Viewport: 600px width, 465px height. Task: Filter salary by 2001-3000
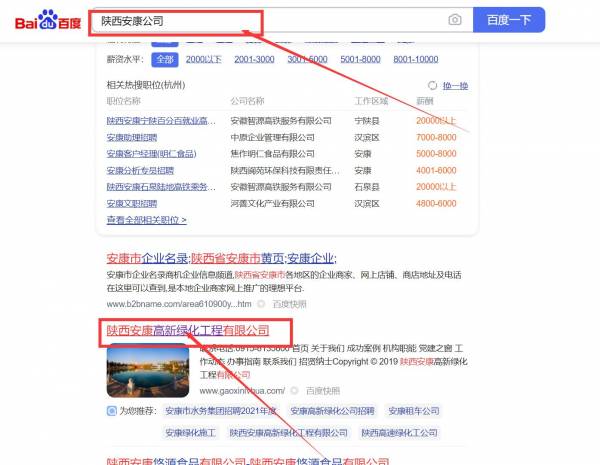click(255, 60)
